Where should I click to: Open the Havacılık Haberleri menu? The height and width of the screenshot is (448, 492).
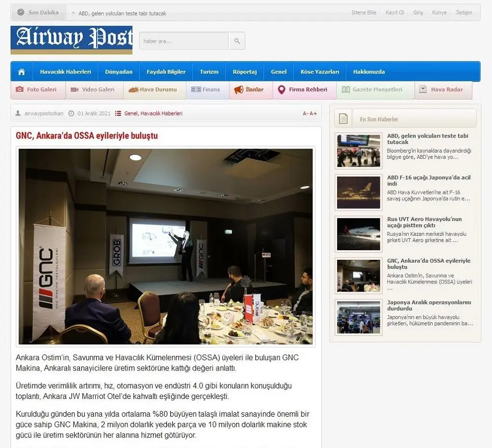(65, 72)
